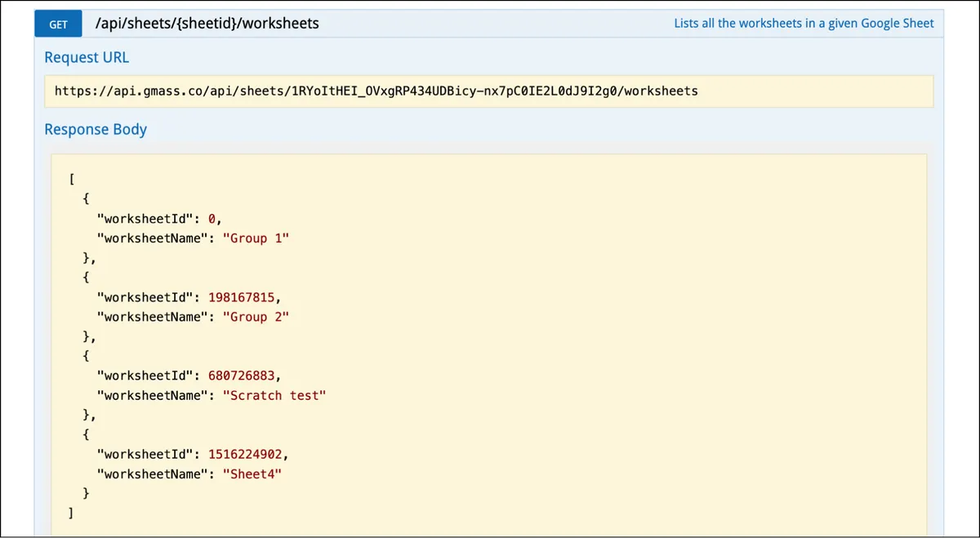This screenshot has width=980, height=538.
Task: Select the "Group 2" worksheet name value
Action: tap(256, 317)
